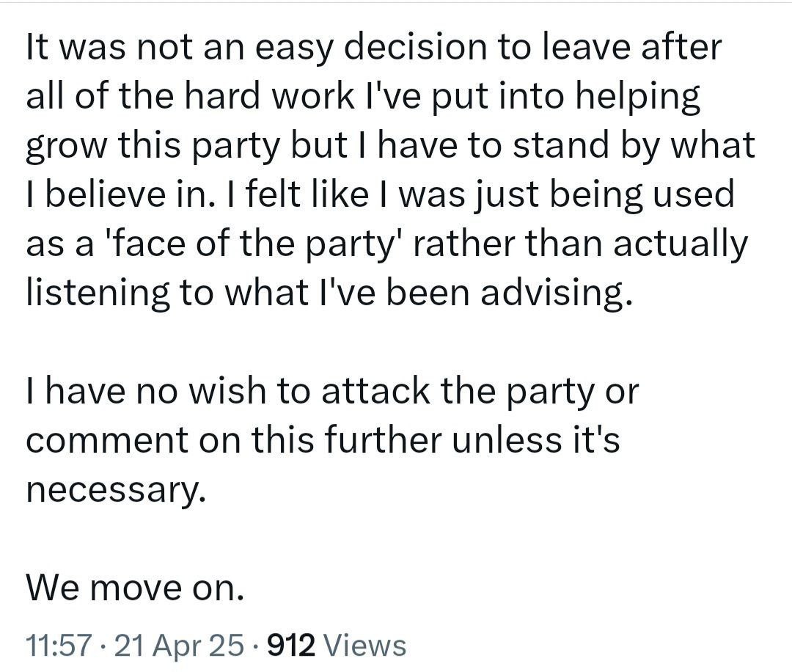The height and width of the screenshot is (672, 792).
Task: Open the 11:57 timestamp link
Action: point(59,645)
